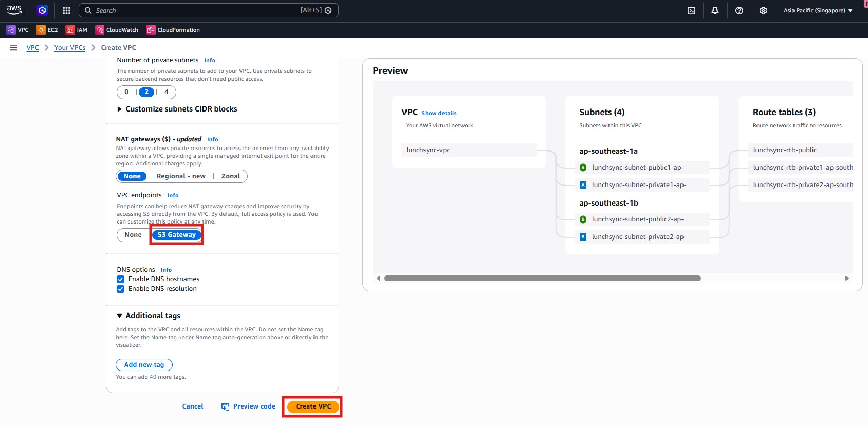Uncheck Enable DNS hostnames
Image resolution: width=868 pixels, height=425 pixels.
pyautogui.click(x=121, y=279)
